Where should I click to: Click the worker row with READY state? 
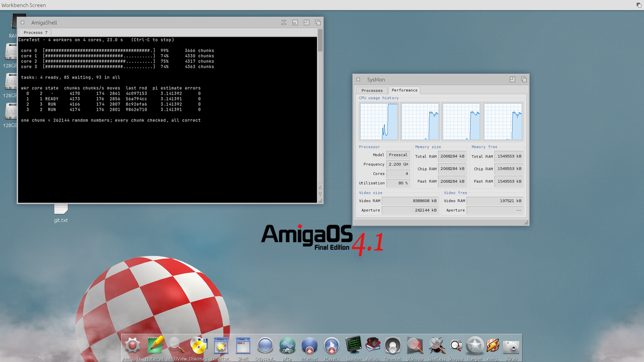click(x=113, y=99)
